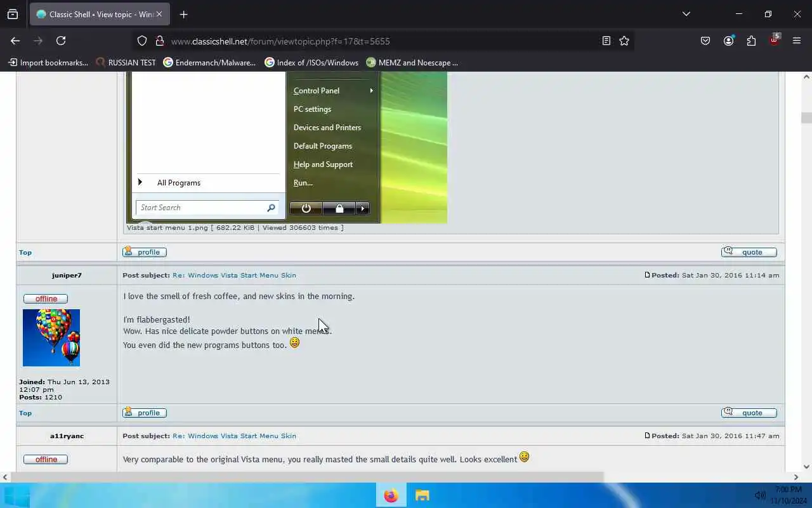The width and height of the screenshot is (812, 508).
Task: Click power button in menu image
Action: tap(306, 208)
